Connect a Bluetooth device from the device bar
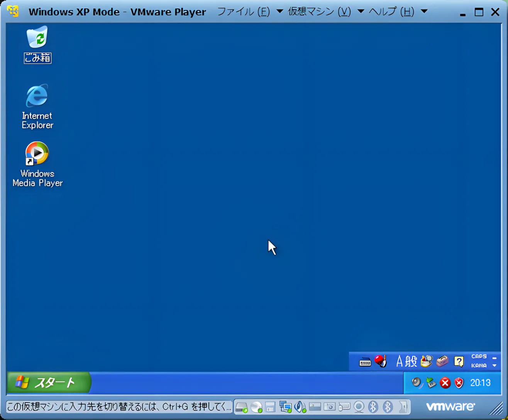The image size is (508, 420). [373, 406]
